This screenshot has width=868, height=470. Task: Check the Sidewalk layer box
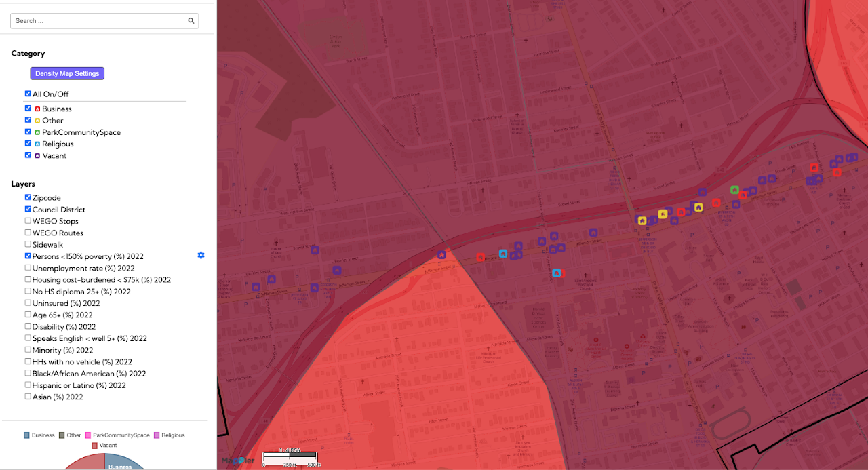coord(28,244)
